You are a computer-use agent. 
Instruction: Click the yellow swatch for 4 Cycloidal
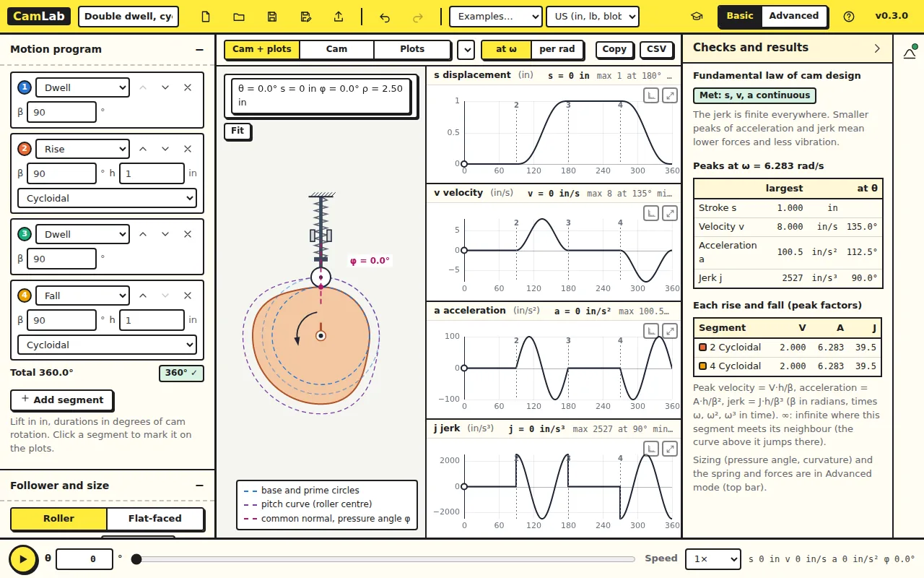tap(703, 366)
